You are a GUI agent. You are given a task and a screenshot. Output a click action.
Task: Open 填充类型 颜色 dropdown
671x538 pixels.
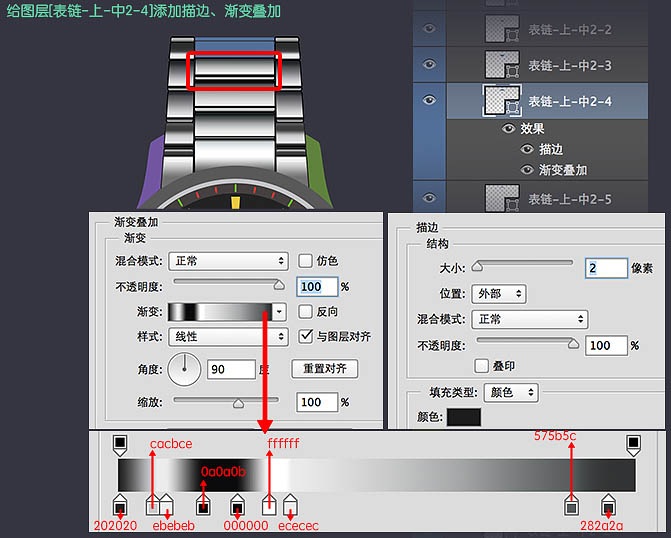coord(511,392)
